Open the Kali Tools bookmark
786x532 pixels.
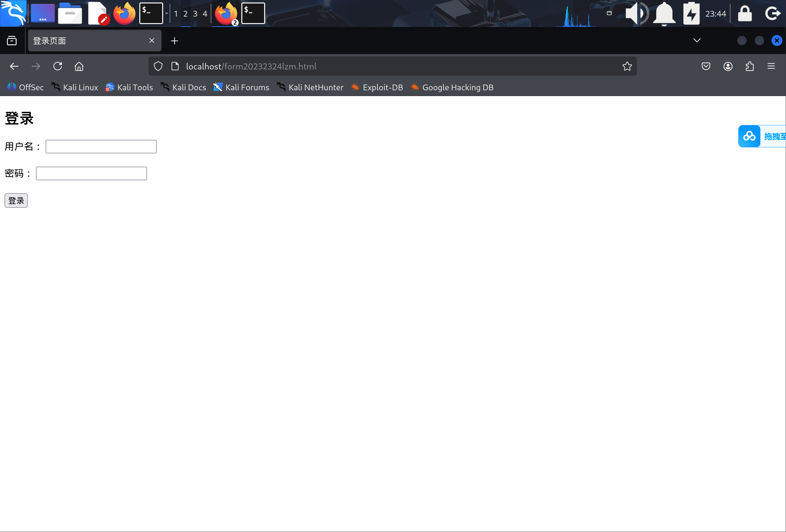point(129,88)
